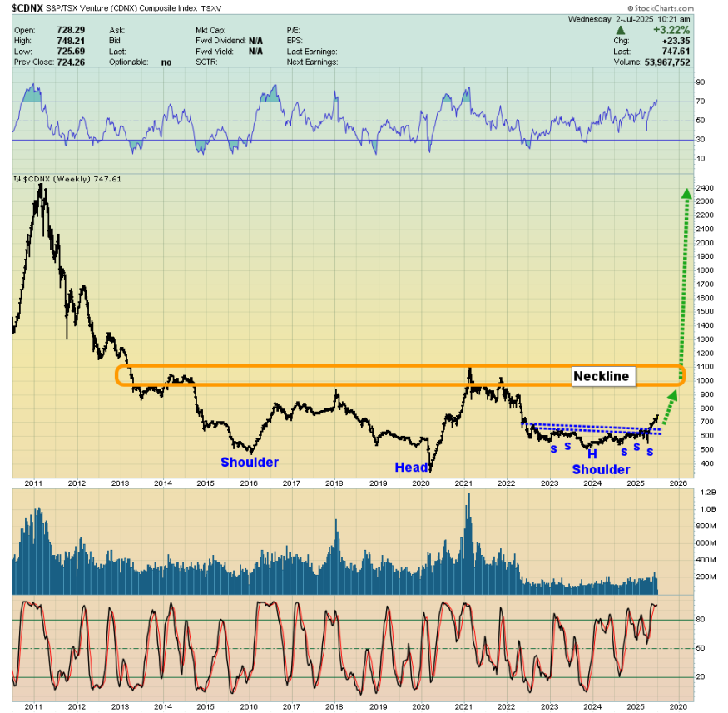Click the +23.35 Chg value

[x=676, y=41]
